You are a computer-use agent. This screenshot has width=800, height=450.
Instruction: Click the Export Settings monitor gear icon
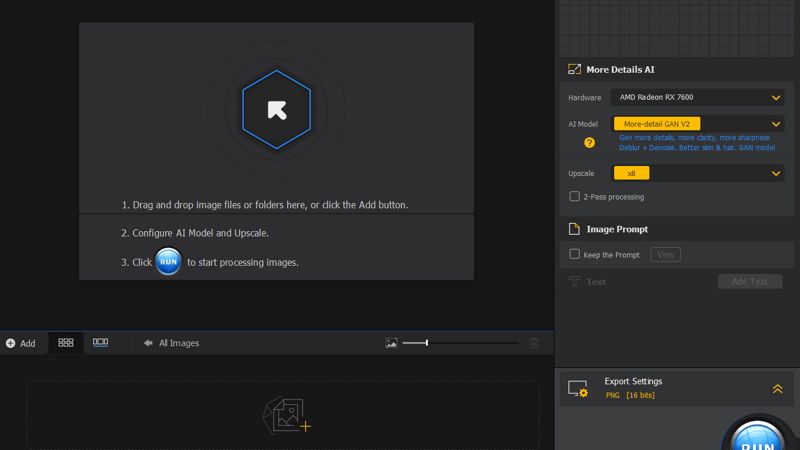(578, 389)
